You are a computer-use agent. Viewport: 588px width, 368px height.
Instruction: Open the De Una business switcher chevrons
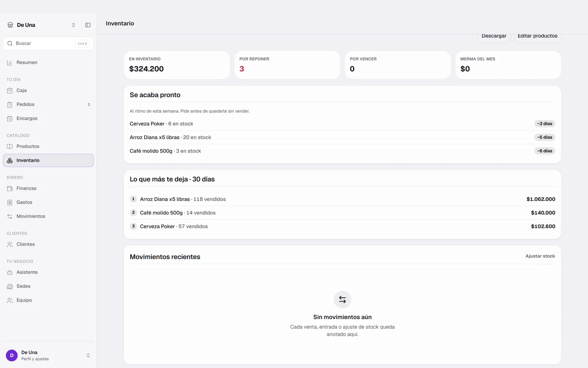point(73,25)
